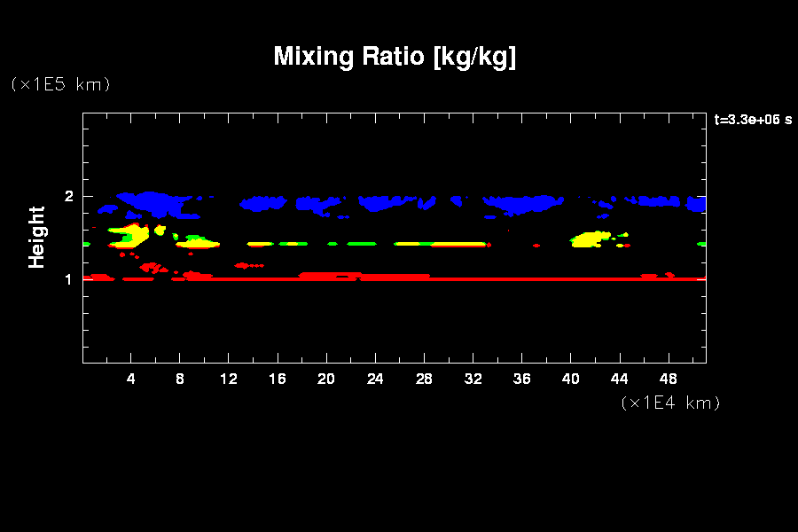Click x-axis tick label "20"
798x532 pixels.
coord(326,379)
